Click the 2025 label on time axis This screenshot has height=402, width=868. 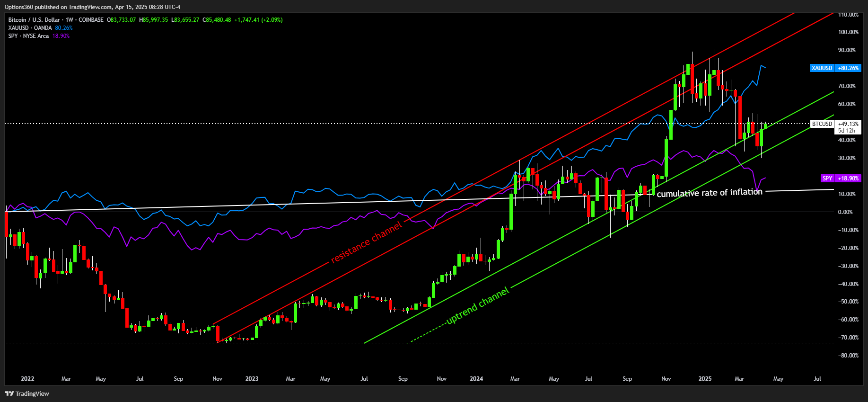click(x=705, y=379)
